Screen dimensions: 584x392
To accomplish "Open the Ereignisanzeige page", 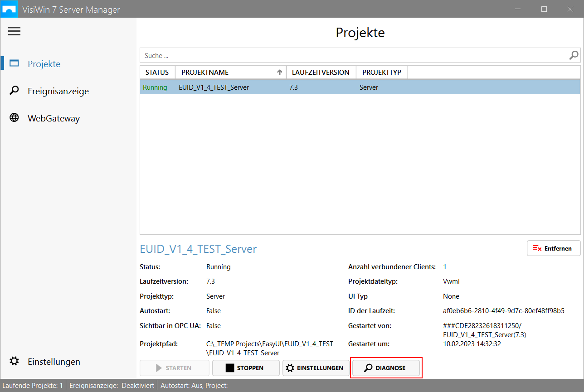I will [58, 91].
